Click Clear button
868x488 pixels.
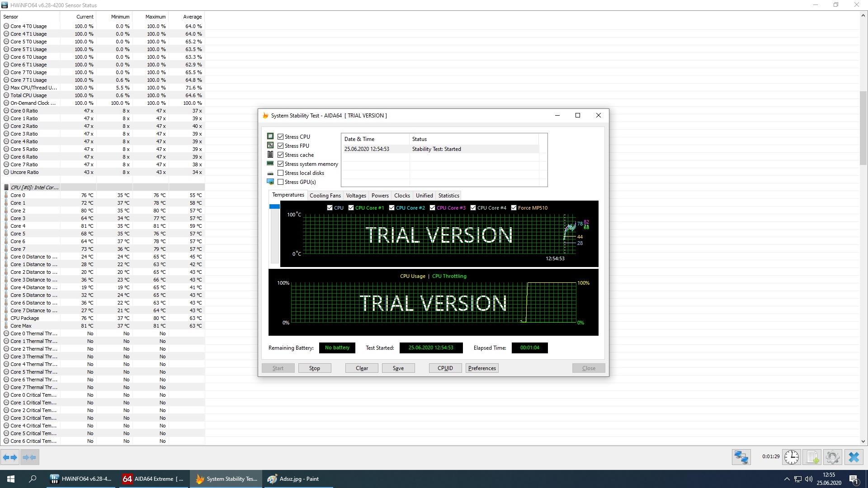point(362,368)
